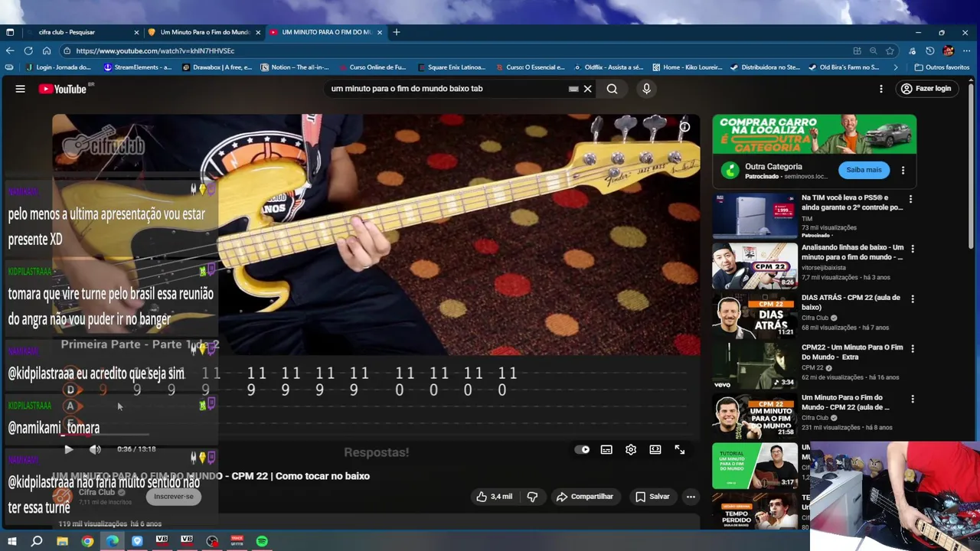Sign in with the Fazer login button
980x551 pixels.
click(x=926, y=89)
